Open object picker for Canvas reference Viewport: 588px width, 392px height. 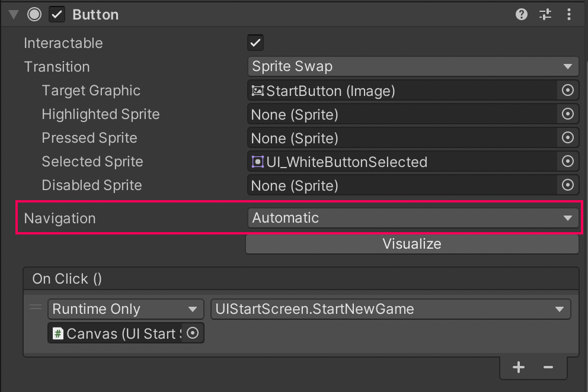(193, 333)
